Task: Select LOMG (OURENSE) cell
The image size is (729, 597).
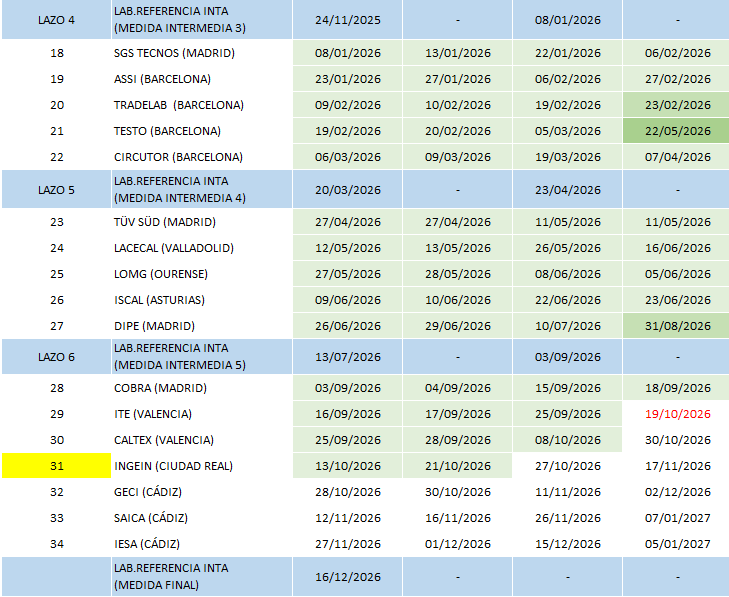Action: click(202, 274)
